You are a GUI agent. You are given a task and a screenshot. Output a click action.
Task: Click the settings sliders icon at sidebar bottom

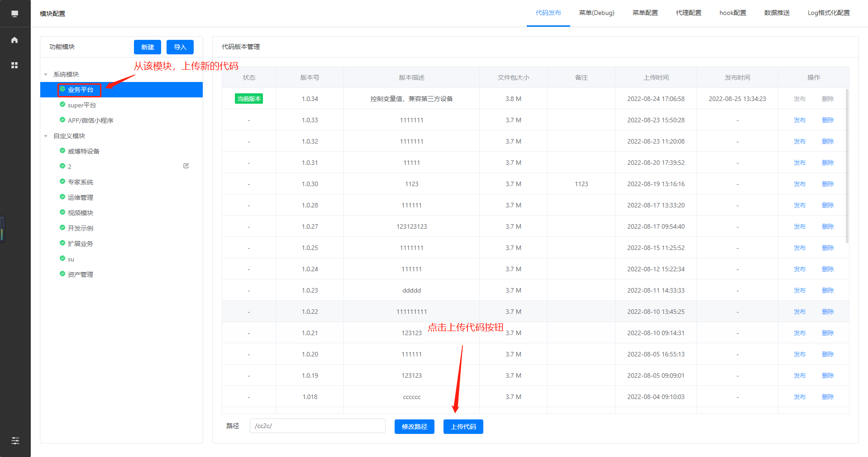(x=15, y=441)
